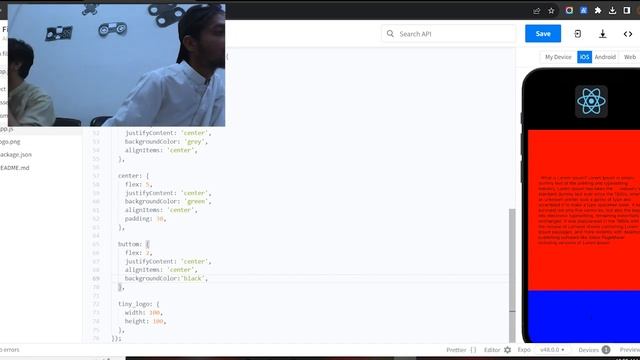Download the project via the download arrow icon

(x=602, y=34)
